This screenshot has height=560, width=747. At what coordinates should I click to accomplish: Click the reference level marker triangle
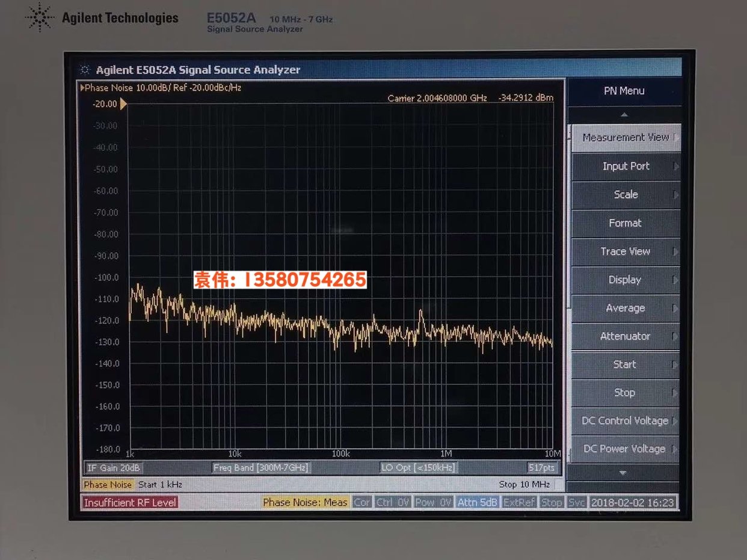123,103
